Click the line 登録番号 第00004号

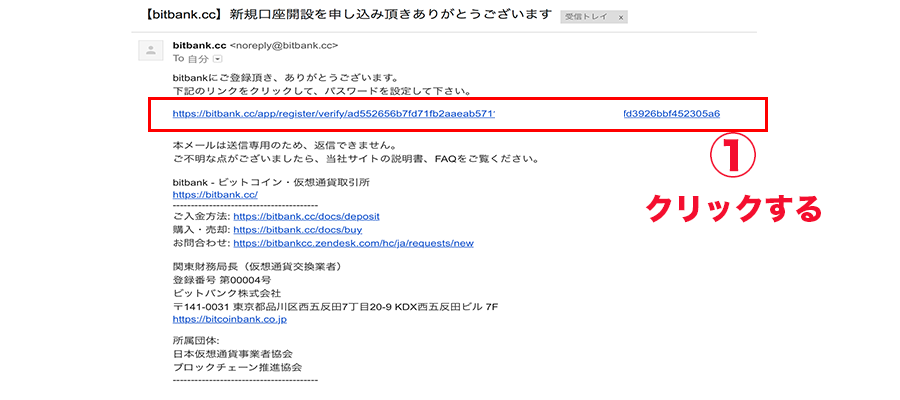222,280
